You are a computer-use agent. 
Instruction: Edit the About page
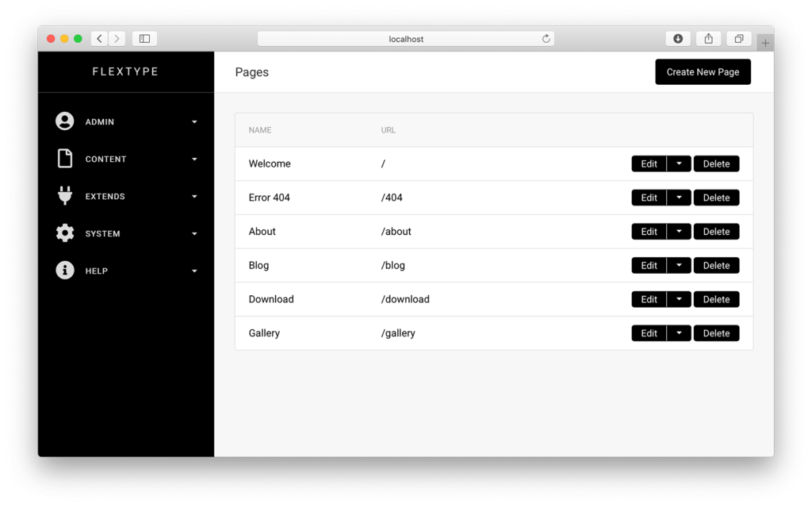(649, 232)
